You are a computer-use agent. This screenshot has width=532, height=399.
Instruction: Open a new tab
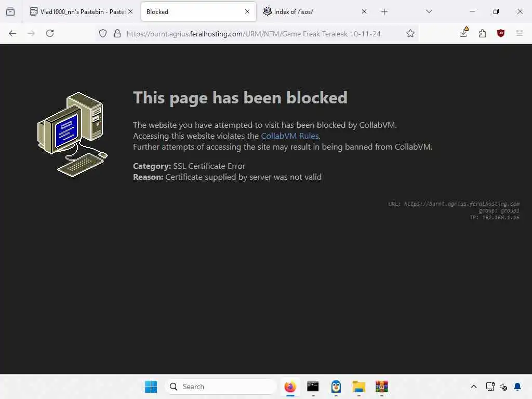click(384, 12)
